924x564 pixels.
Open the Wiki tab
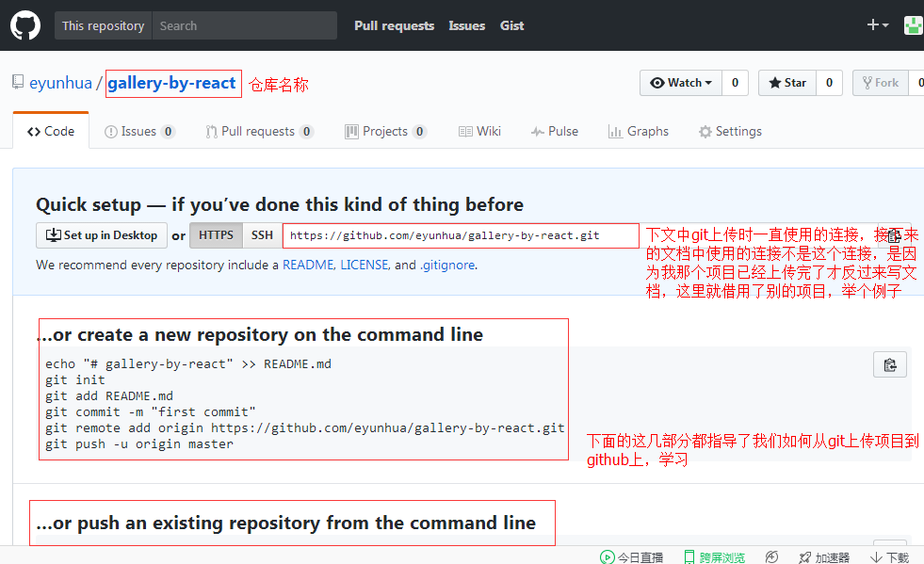(479, 132)
